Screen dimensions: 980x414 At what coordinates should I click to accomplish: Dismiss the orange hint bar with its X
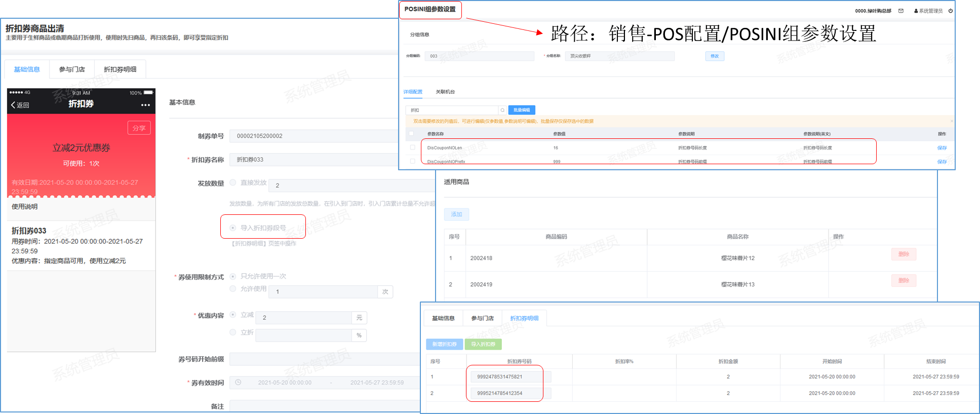952,121
